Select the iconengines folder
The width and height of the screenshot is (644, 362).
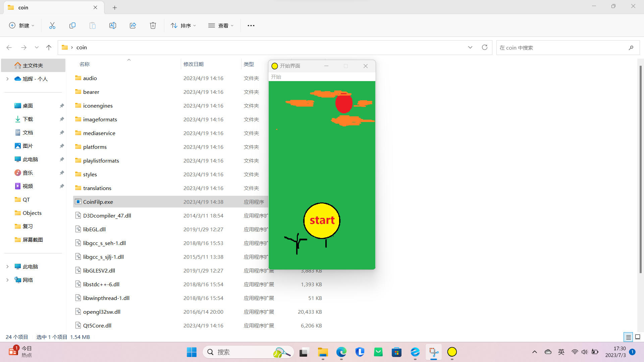[x=98, y=105]
